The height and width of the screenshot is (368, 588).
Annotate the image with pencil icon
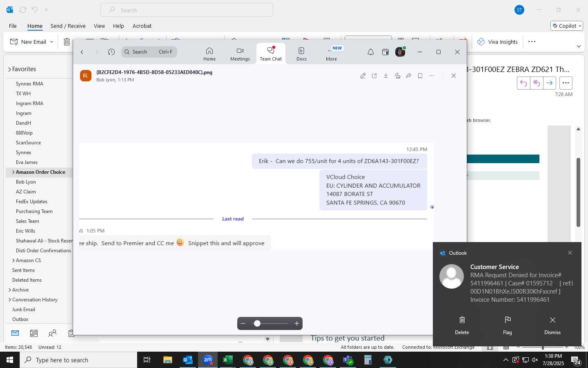coord(363,76)
